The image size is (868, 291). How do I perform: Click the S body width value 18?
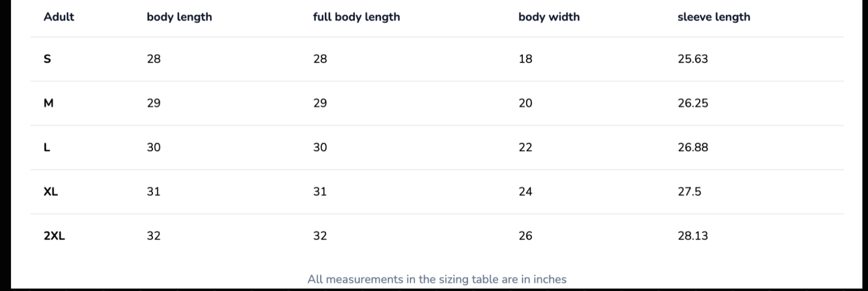[525, 59]
